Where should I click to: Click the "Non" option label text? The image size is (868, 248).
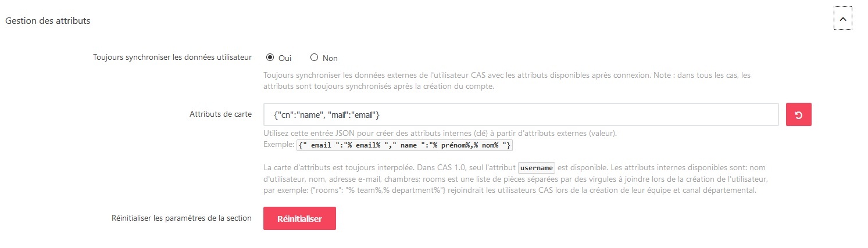coord(330,58)
